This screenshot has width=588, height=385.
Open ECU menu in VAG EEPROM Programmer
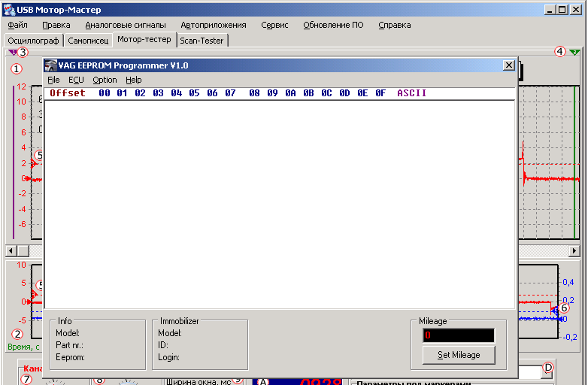(x=76, y=80)
